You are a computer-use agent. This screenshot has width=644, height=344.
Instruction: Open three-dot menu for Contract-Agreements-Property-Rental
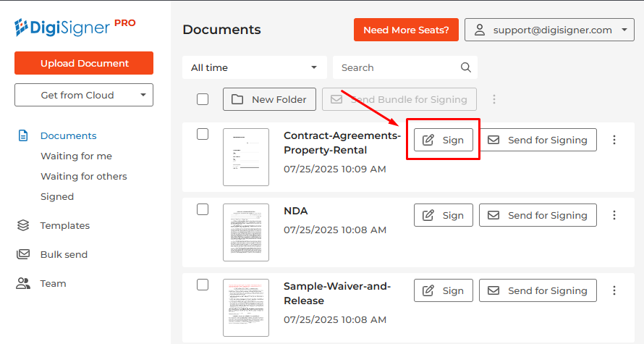(x=614, y=140)
